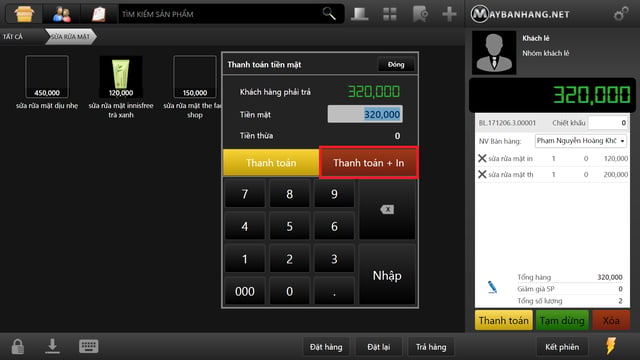Select the 150,000 the face shop product
Image resolution: width=640 pixels, height=360 pixels.
coord(195,87)
